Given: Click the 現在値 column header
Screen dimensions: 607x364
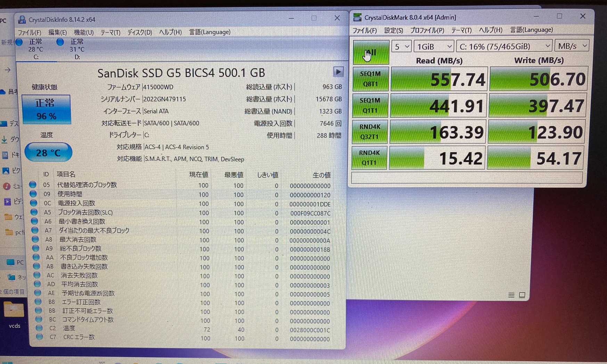Looking at the screenshot, I should pyautogui.click(x=199, y=175).
